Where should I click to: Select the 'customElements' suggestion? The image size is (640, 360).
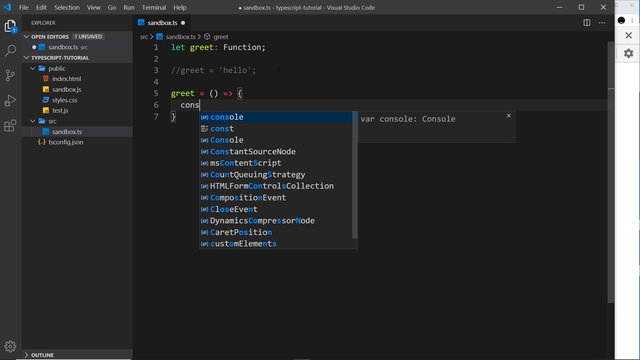pos(276,244)
